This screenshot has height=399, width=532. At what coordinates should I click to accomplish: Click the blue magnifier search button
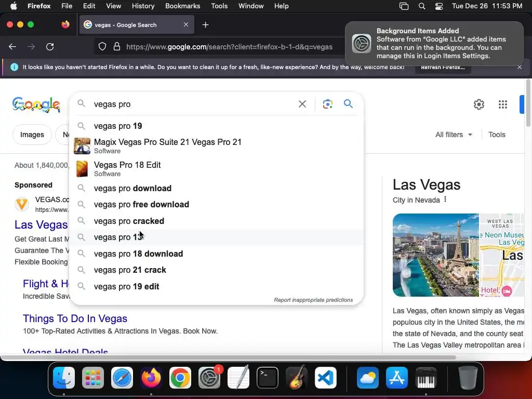coord(348,103)
